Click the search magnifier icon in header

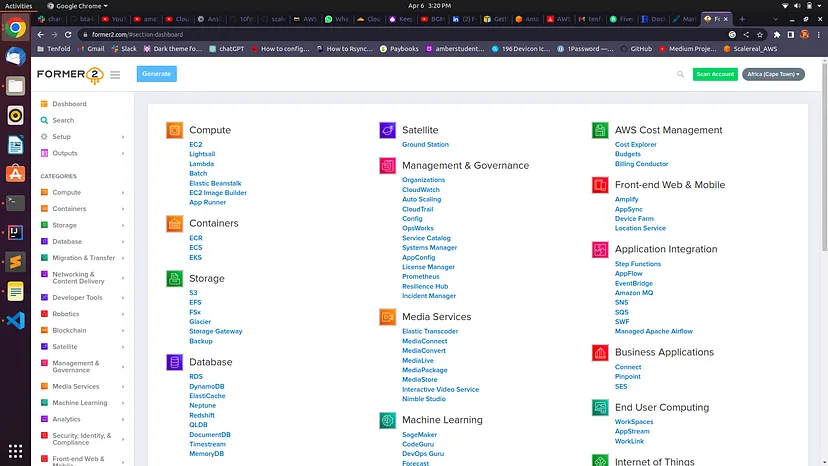click(680, 74)
